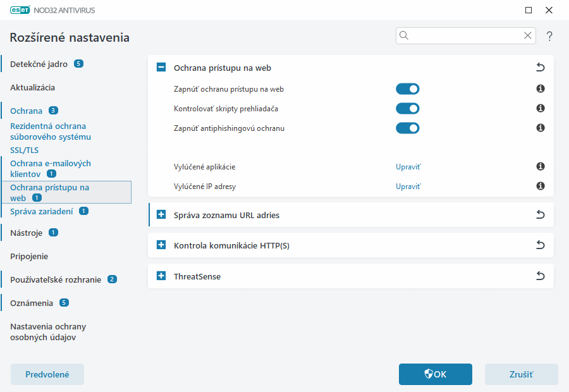This screenshot has width=569, height=392.
Task: Open Vylúčené aplikácie via Upraviť link
Action: pos(409,166)
